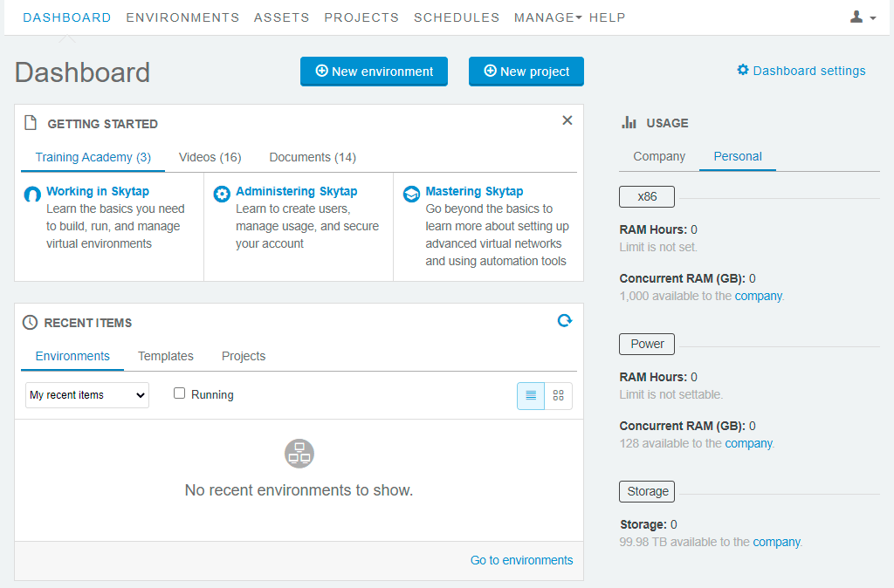
Task: Close the Getting Started panel
Action: pyautogui.click(x=567, y=120)
